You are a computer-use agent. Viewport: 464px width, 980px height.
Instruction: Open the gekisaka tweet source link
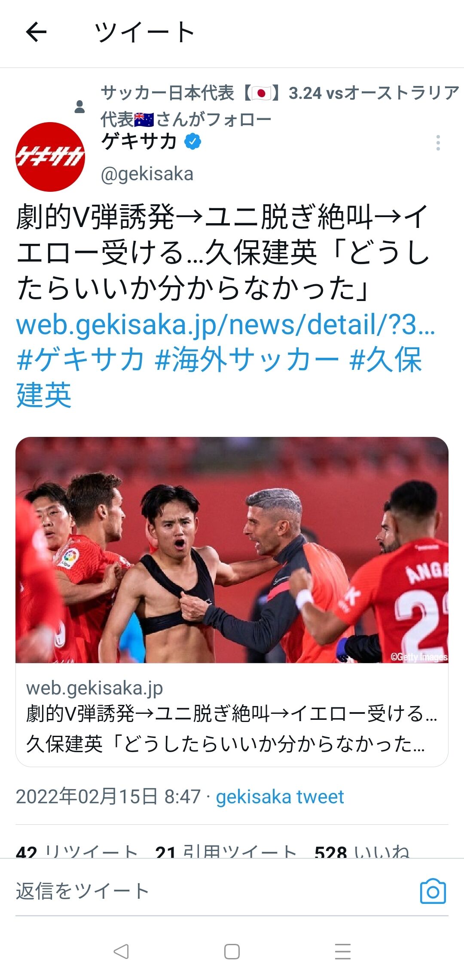(280, 797)
